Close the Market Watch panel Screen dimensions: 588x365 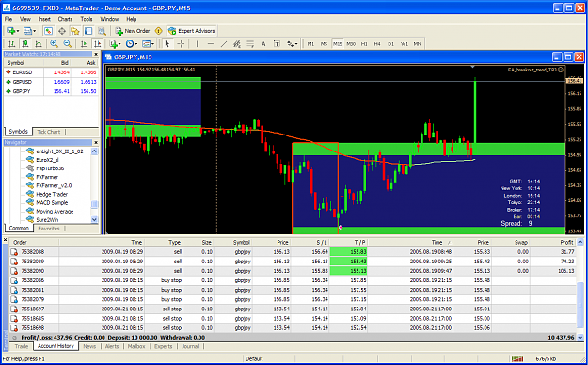(x=96, y=54)
